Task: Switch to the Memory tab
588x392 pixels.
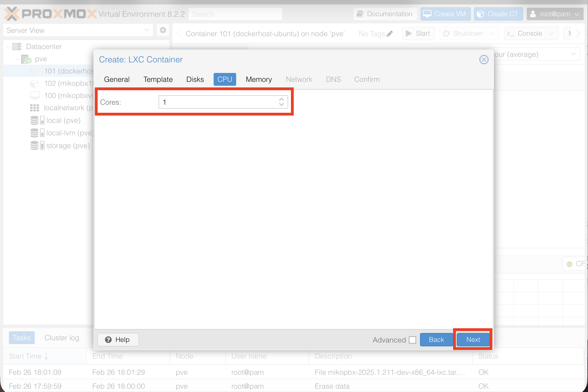Action: 259,79
